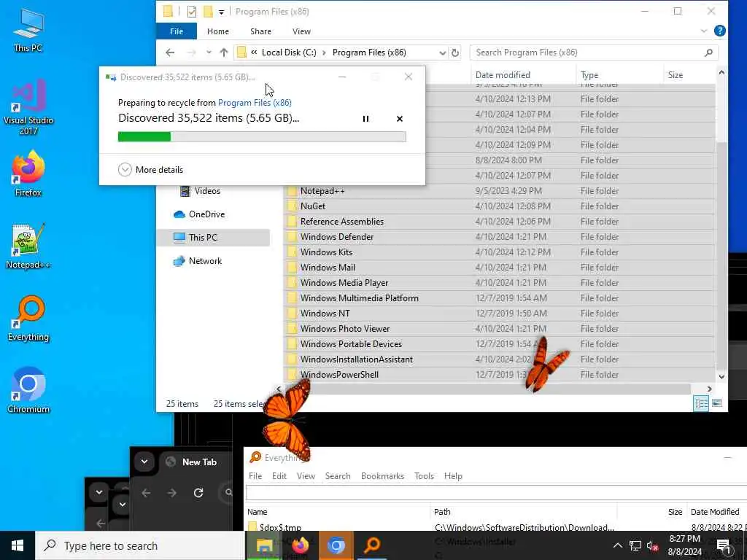This screenshot has height=560, width=747.
Task: Open Quick Access Toolbar customize dropdown
Action: pyautogui.click(x=222, y=12)
